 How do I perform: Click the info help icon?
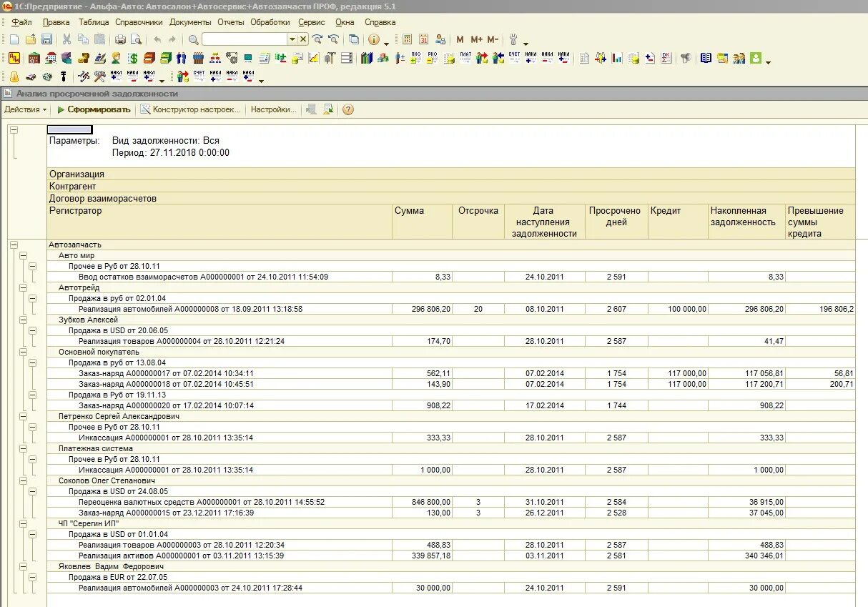(x=374, y=39)
